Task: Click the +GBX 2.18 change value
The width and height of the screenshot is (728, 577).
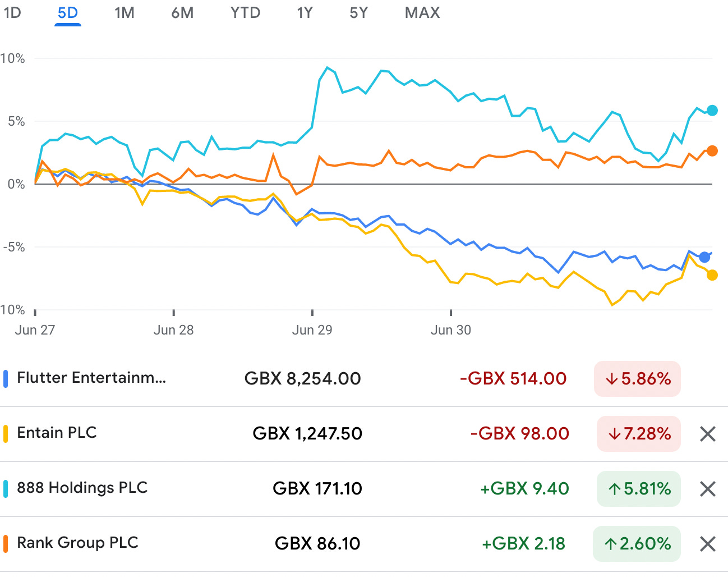Action: [523, 544]
